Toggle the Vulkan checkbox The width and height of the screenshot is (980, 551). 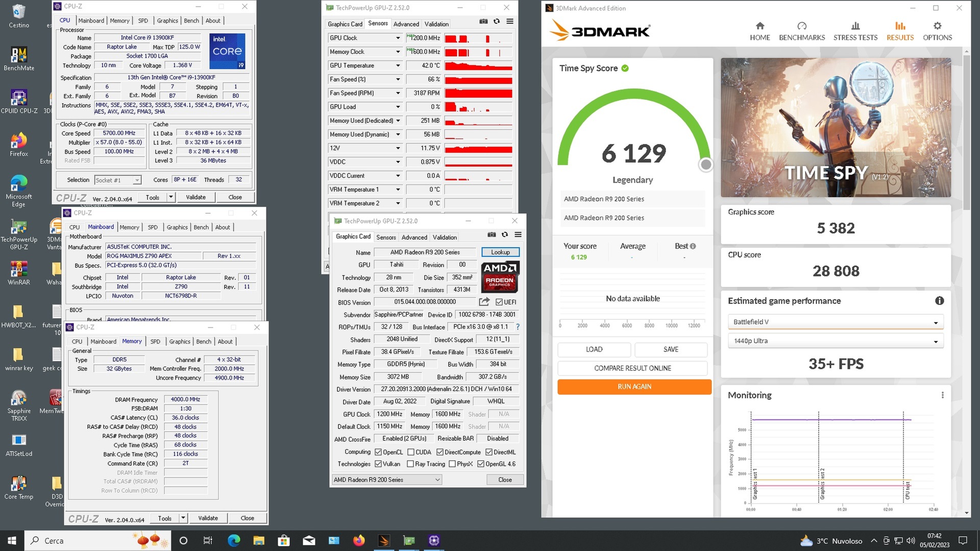tap(378, 464)
